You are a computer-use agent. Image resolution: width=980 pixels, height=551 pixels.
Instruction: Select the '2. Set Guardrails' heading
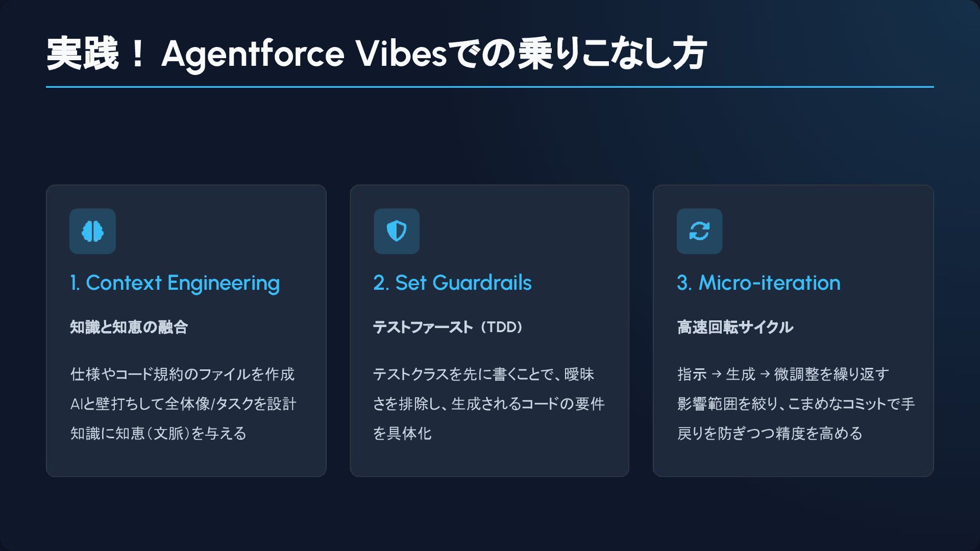coord(452,283)
